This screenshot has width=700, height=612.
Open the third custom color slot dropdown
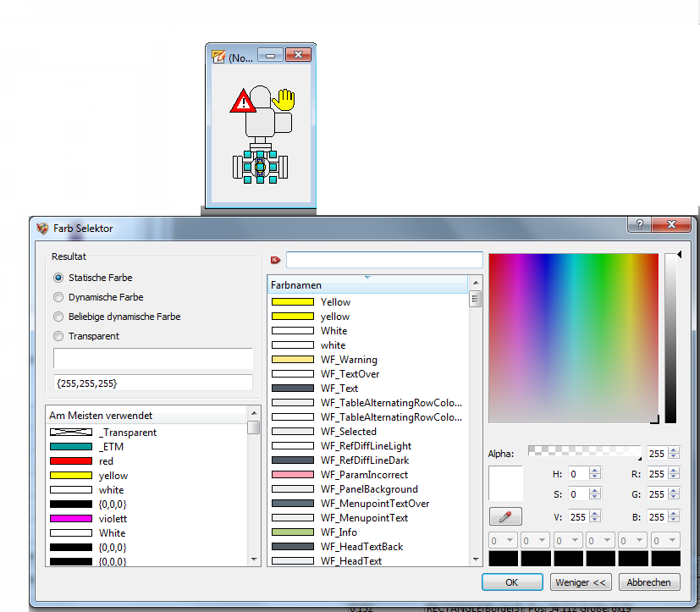(x=568, y=541)
